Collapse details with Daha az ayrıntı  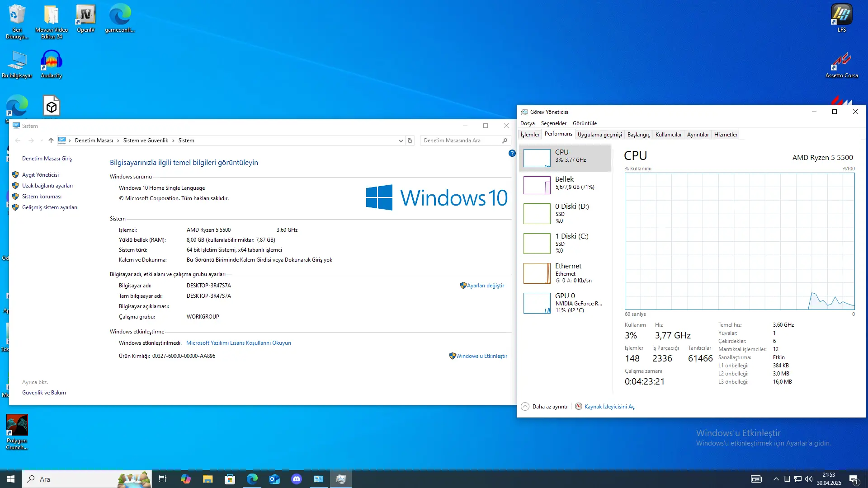[544, 407]
